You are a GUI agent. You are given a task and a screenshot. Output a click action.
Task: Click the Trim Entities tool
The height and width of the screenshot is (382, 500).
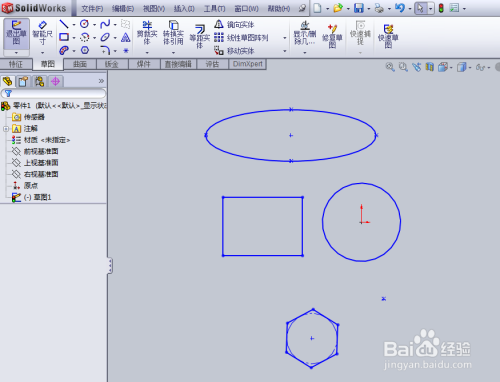click(x=147, y=33)
